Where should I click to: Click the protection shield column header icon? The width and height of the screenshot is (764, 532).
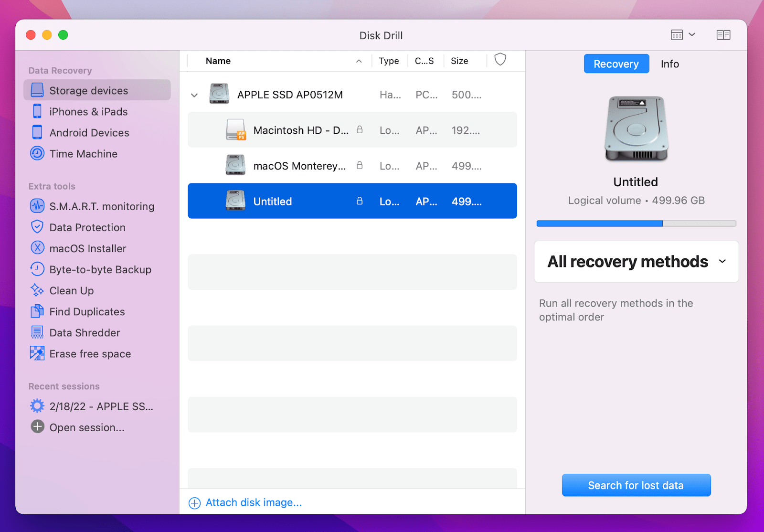(500, 60)
